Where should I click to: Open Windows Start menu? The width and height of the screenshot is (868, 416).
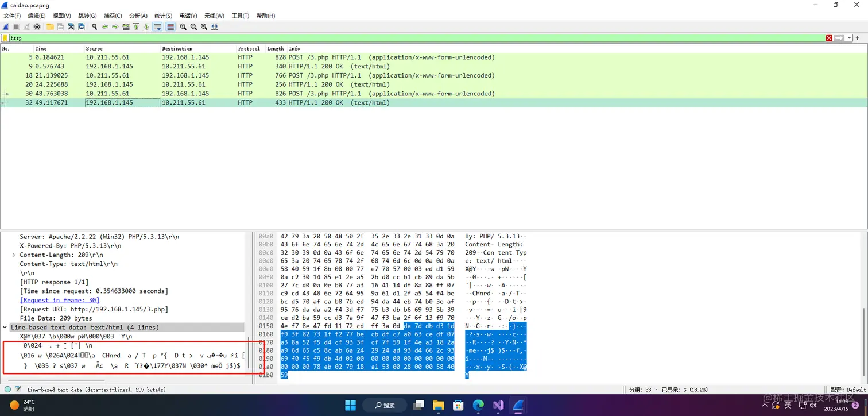[350, 405]
